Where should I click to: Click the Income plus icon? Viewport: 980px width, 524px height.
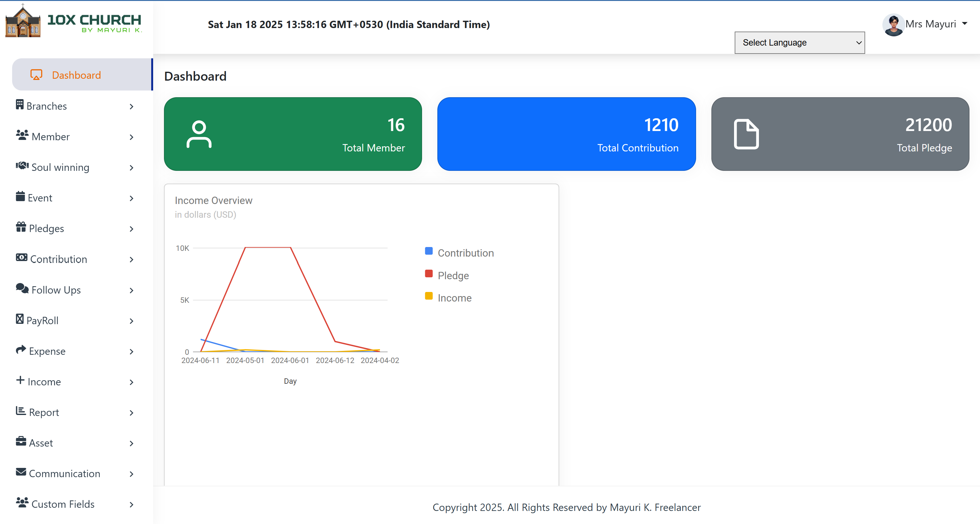tap(20, 380)
